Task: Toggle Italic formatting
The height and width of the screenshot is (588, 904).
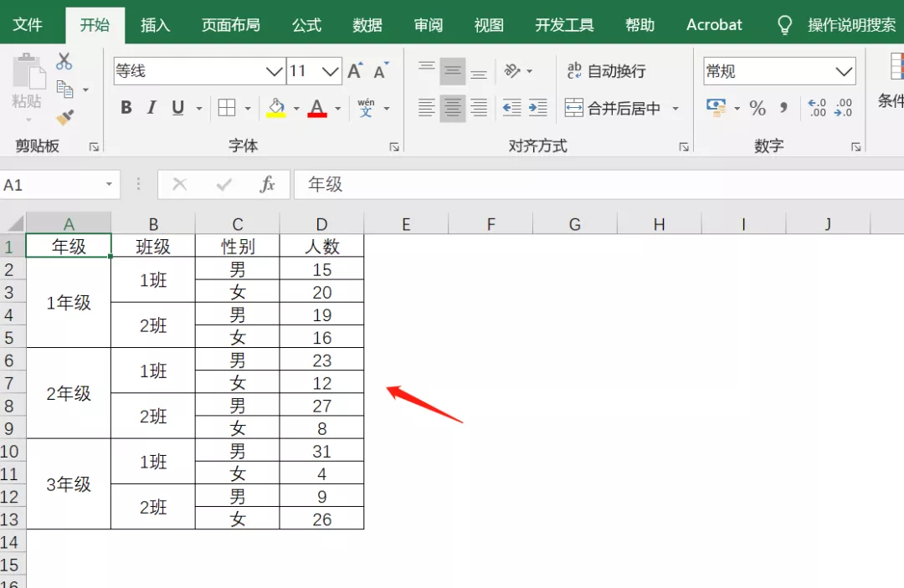Action: pos(152,108)
